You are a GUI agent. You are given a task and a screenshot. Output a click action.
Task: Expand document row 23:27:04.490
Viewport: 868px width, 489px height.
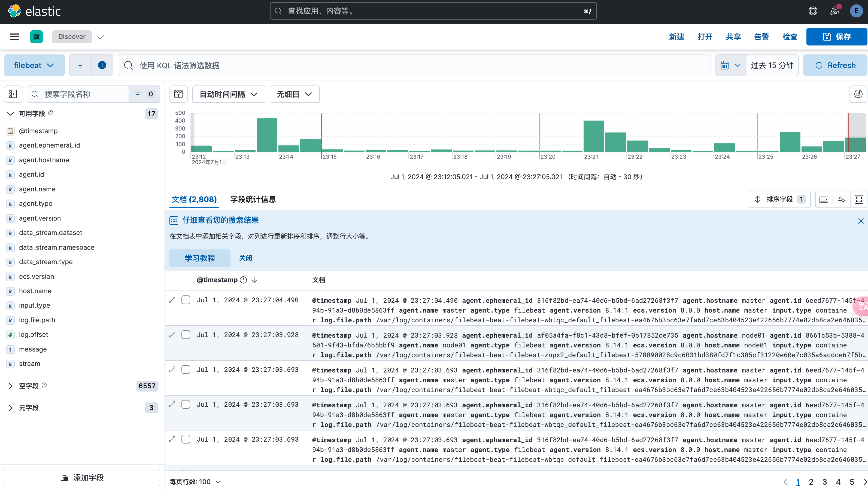(x=172, y=300)
